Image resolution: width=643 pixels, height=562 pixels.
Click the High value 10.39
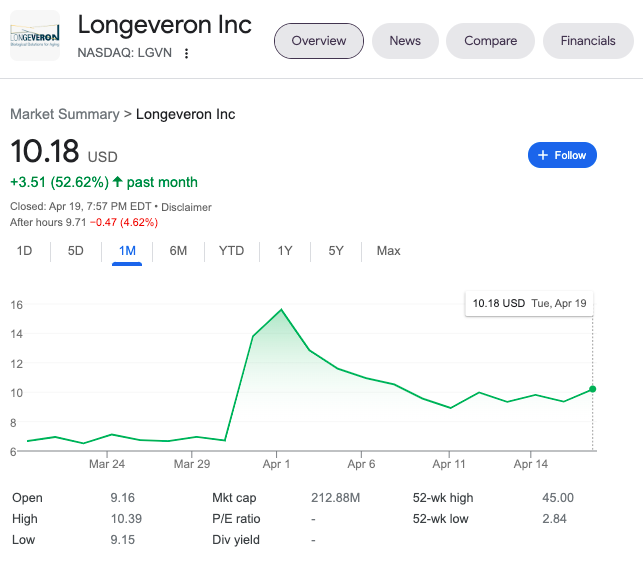click(x=126, y=519)
